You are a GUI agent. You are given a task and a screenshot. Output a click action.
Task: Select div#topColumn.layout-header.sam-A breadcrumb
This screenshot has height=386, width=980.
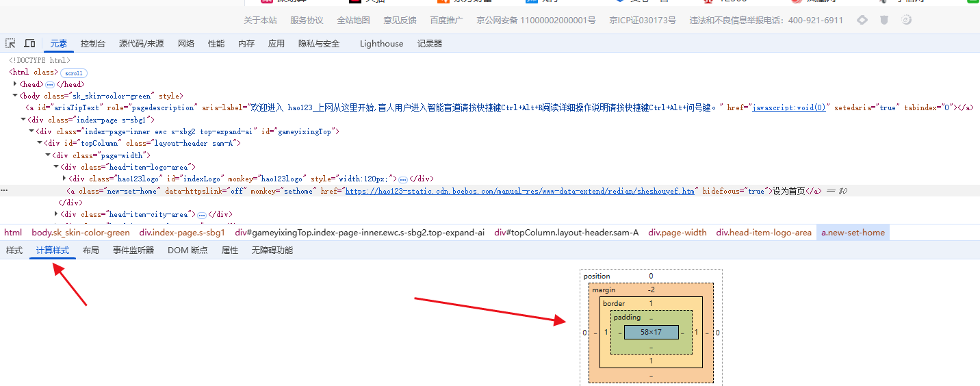coord(567,233)
